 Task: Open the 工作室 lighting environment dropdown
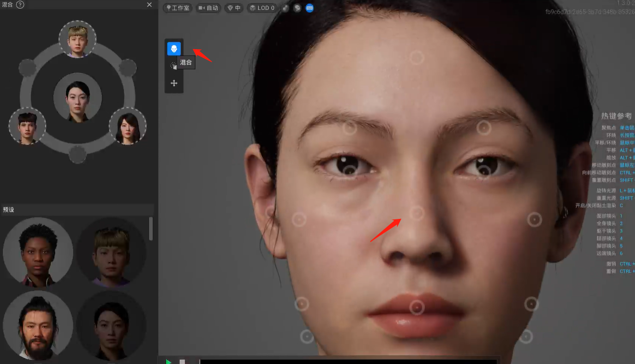pyautogui.click(x=177, y=8)
